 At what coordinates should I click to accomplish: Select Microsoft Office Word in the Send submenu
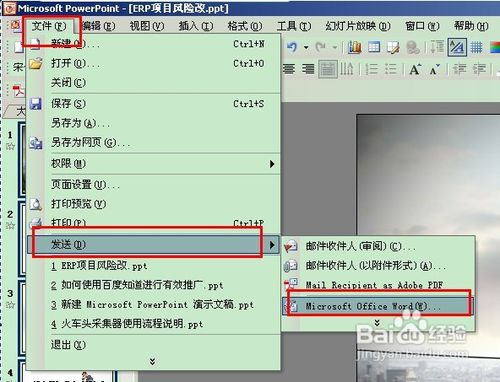pyautogui.click(x=378, y=305)
